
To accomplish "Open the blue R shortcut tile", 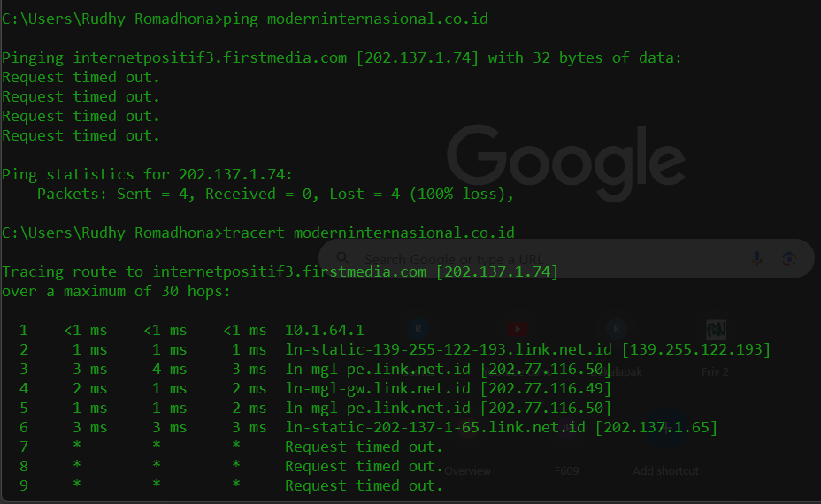I will (x=418, y=329).
